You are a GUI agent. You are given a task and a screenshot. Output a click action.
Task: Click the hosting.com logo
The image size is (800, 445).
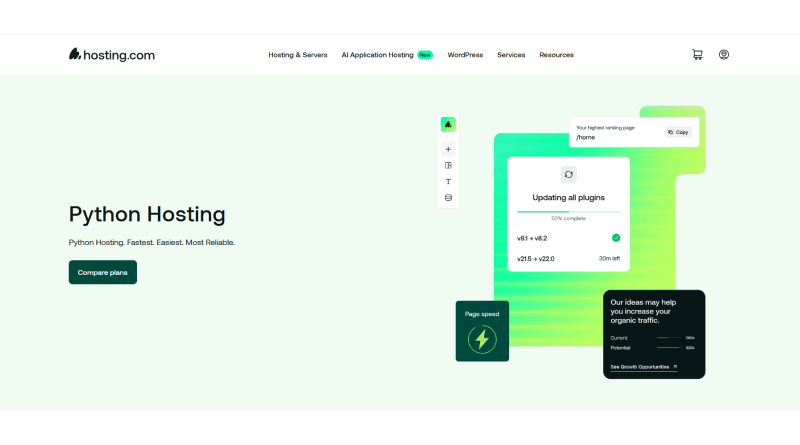click(x=112, y=55)
